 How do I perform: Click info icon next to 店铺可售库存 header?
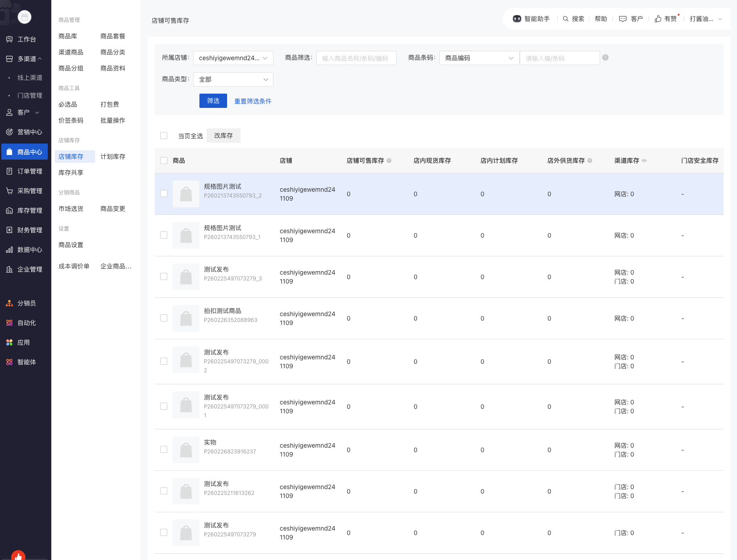(x=389, y=161)
